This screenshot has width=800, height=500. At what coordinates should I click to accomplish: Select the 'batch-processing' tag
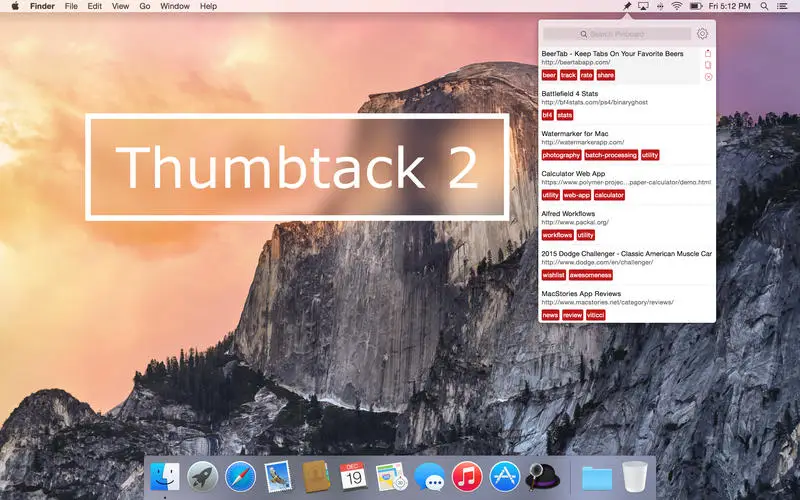[x=611, y=155]
